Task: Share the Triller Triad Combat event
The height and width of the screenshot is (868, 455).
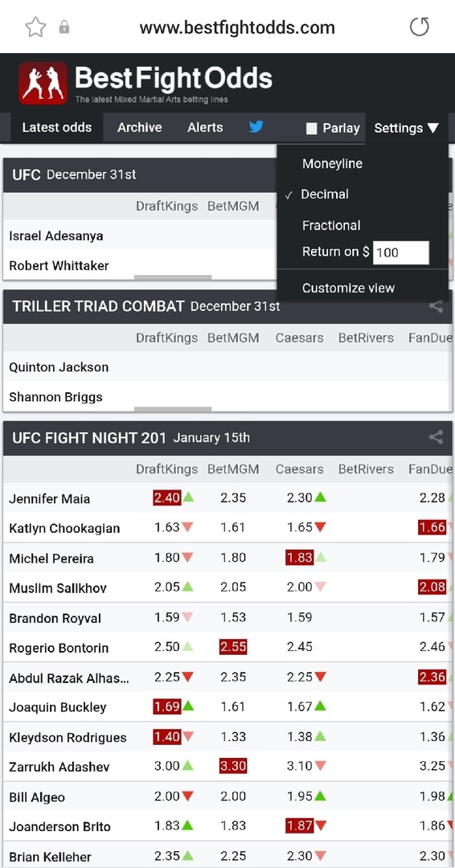Action: coord(436,306)
